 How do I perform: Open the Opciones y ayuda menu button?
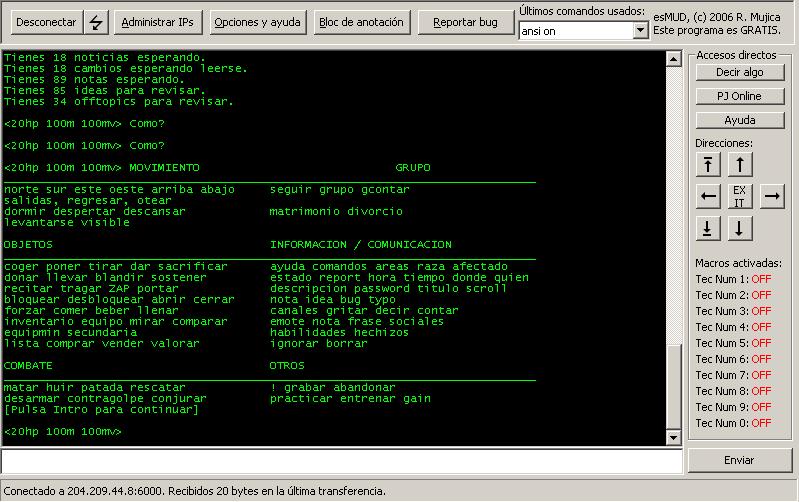point(258,22)
